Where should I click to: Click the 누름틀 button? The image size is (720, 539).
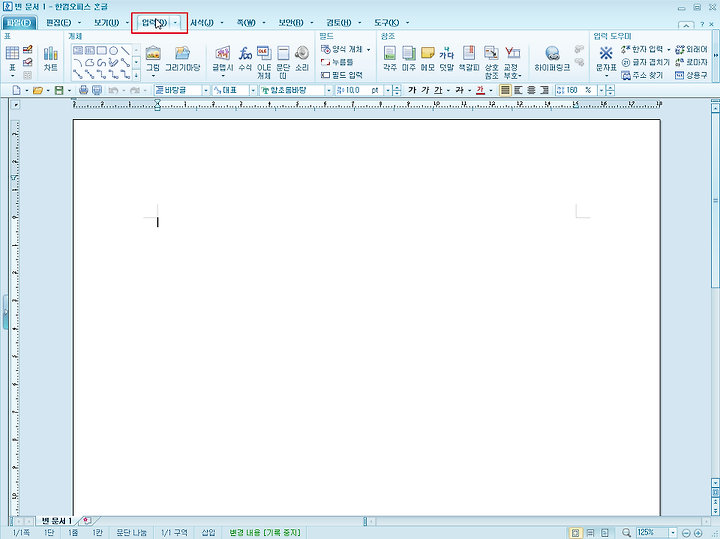click(337, 62)
